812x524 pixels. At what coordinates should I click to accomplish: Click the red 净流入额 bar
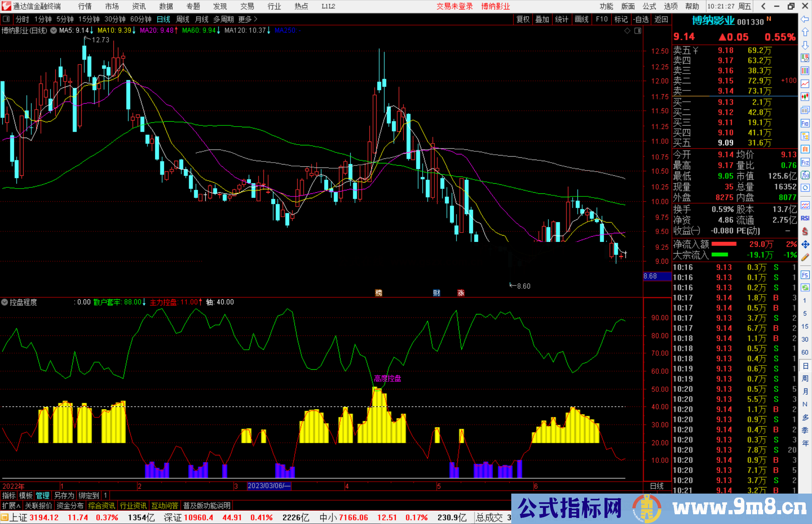(x=724, y=244)
